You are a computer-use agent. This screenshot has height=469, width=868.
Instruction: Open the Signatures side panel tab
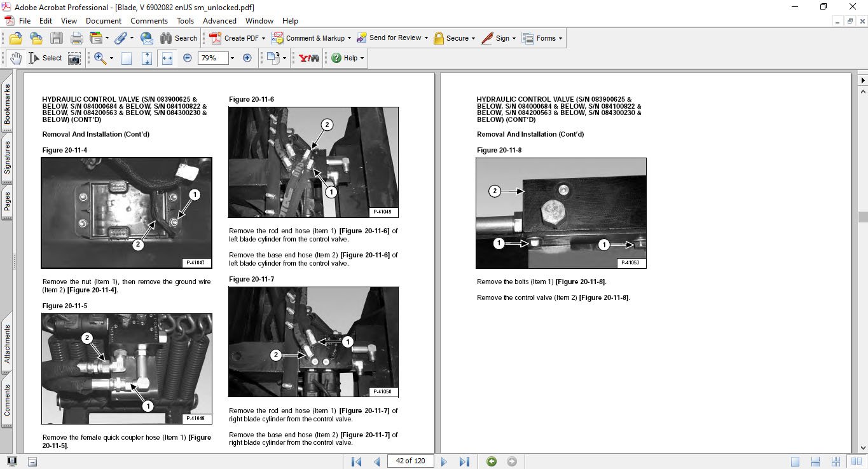click(x=7, y=158)
